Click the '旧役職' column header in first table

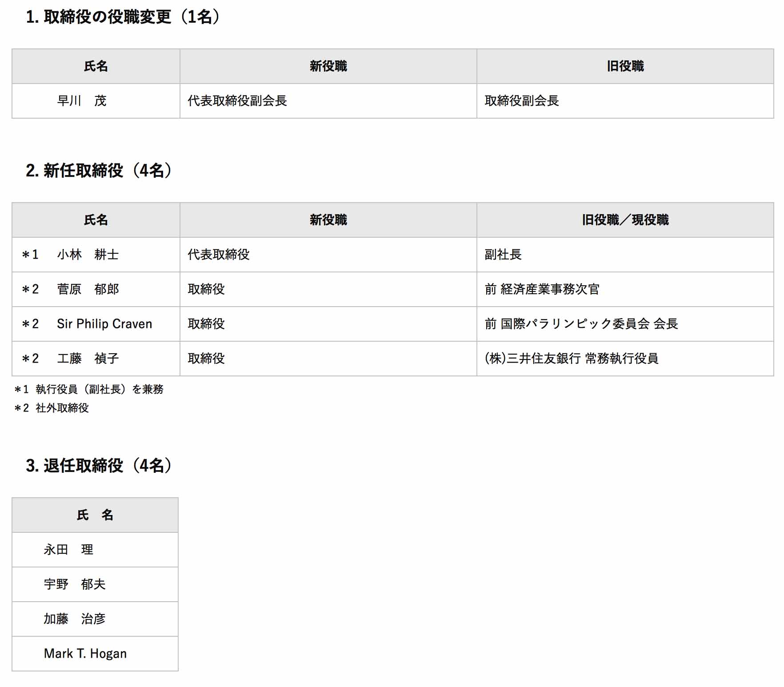[x=625, y=66]
